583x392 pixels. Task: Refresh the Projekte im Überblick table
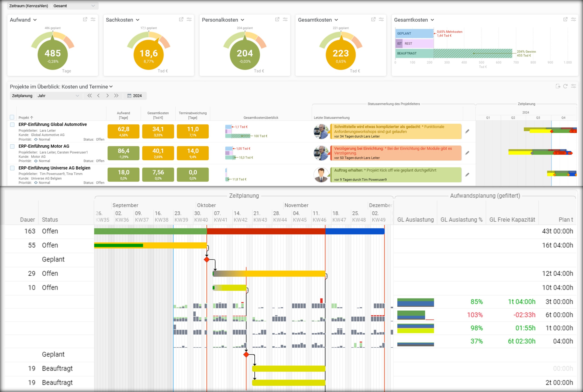click(565, 86)
